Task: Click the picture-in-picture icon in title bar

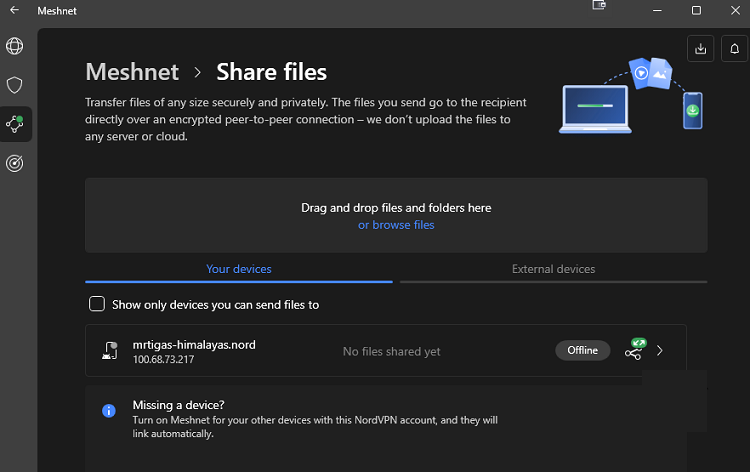Action: [599, 6]
